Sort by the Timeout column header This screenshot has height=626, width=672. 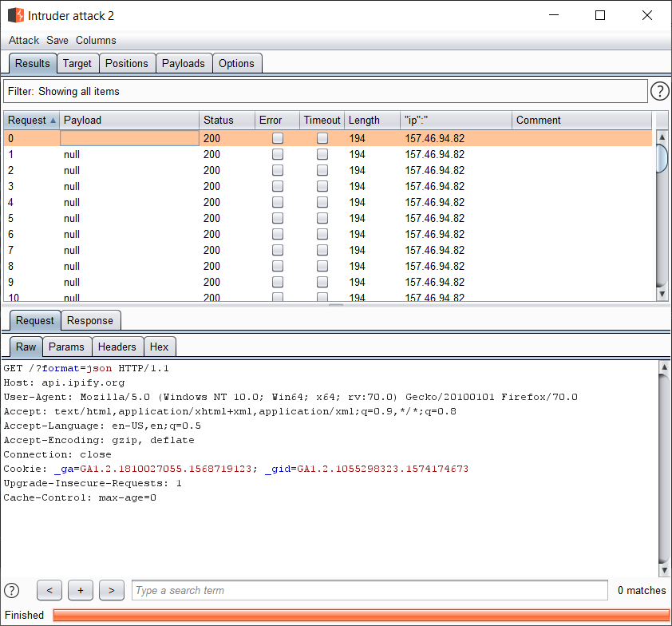click(322, 120)
